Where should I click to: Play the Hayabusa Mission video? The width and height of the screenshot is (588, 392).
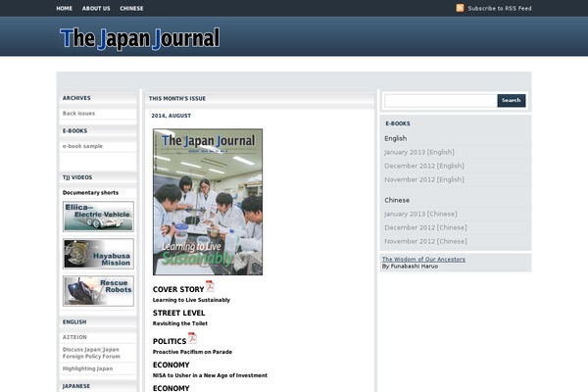coord(98,254)
